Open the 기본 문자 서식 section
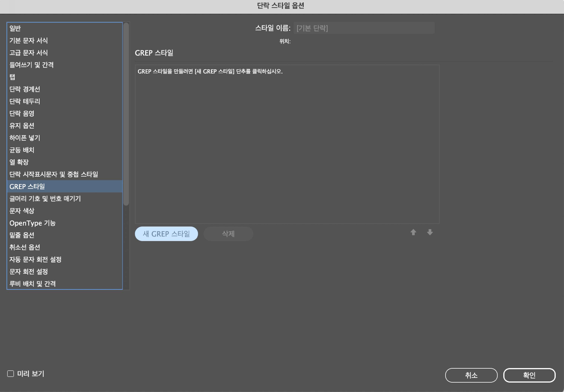 (x=28, y=41)
